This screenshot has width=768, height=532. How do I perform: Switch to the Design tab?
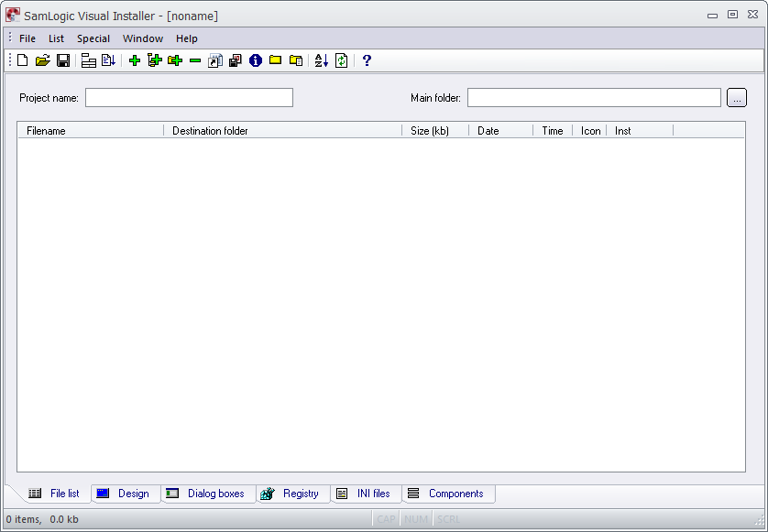(126, 494)
